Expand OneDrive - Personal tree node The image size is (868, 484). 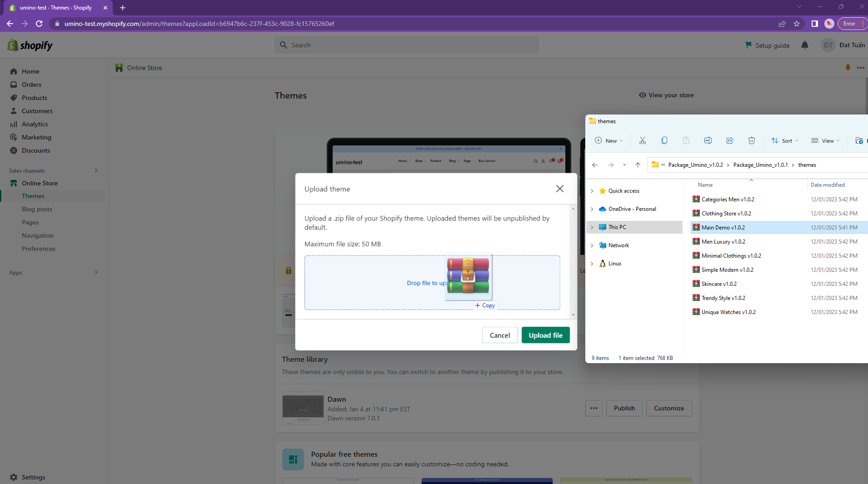click(x=592, y=209)
